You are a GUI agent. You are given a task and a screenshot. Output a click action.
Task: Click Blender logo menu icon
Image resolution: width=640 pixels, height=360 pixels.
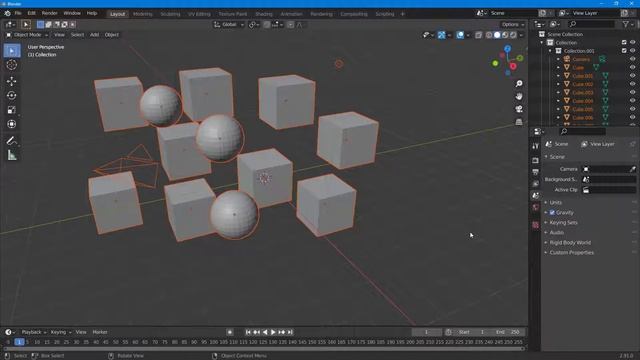pyautogui.click(x=7, y=13)
